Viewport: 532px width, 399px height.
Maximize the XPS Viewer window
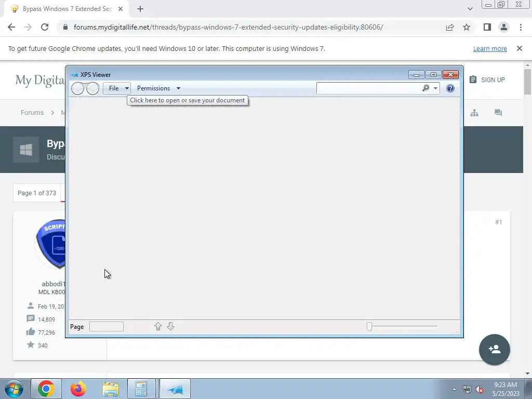433,75
